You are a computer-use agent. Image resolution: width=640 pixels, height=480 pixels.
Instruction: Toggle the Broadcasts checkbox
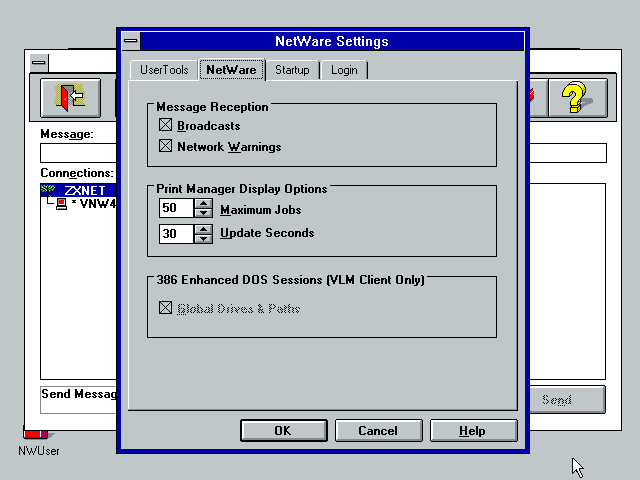[165, 125]
